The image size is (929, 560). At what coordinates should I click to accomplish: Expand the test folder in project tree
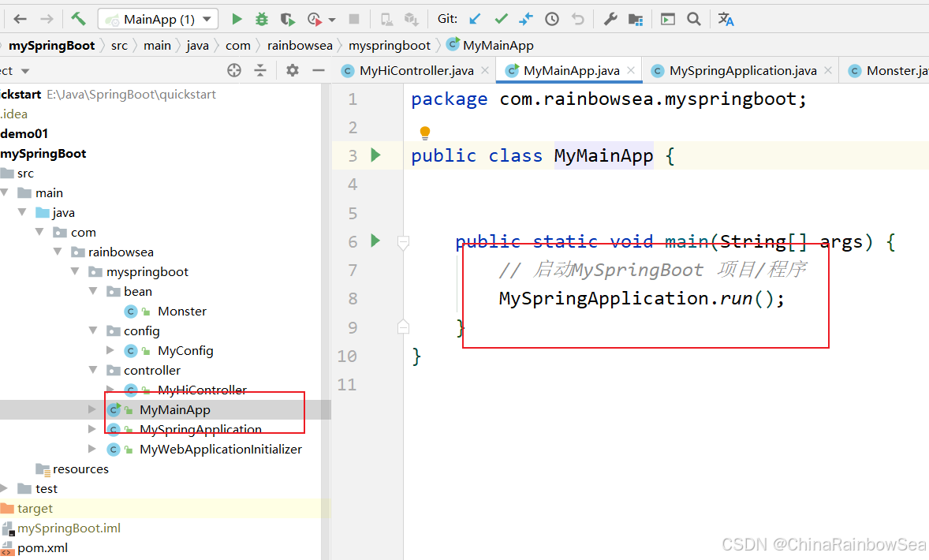[5, 488]
